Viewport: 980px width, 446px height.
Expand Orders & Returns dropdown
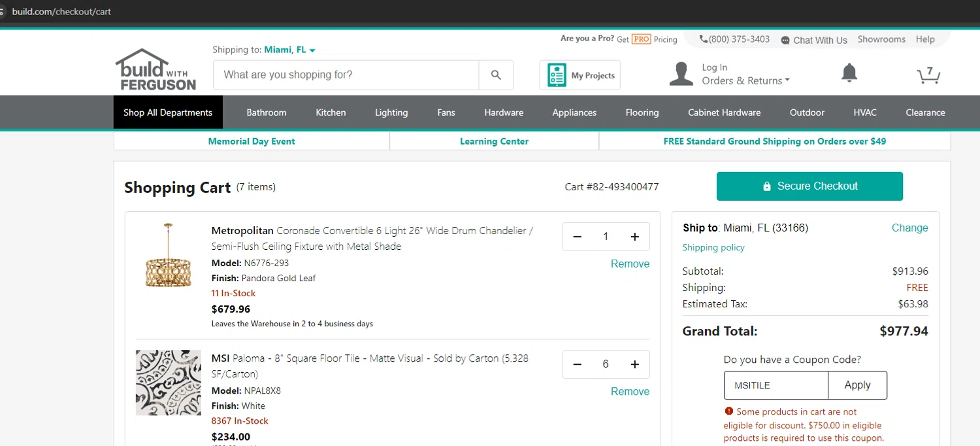click(x=745, y=80)
